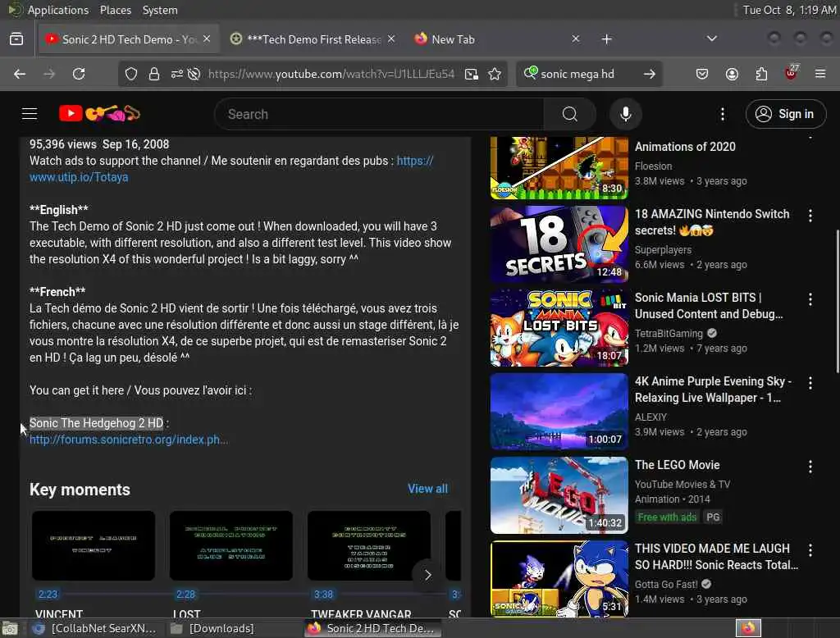Bookmark this page with the star
Viewport: 840px width, 638px height.
pos(495,74)
